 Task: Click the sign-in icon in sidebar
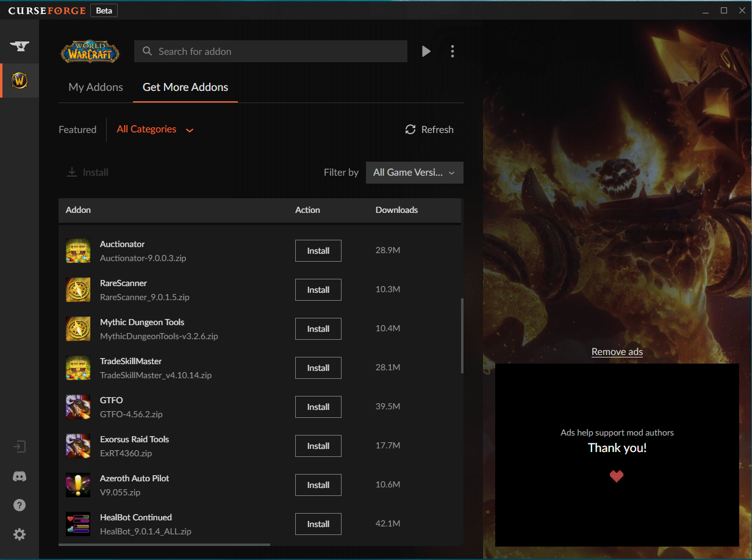tap(20, 447)
